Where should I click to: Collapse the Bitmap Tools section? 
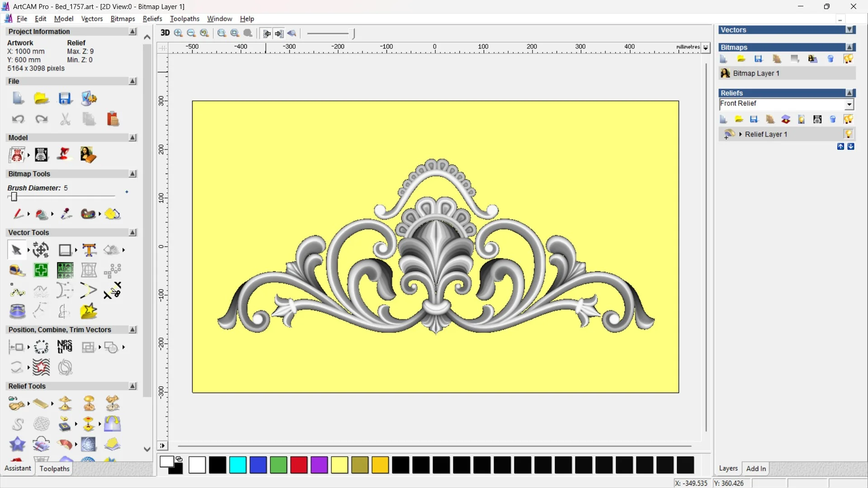pos(132,174)
